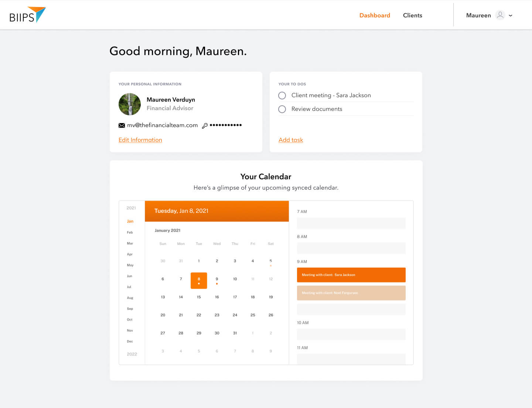Click the key password icon
This screenshot has height=408, width=532.
click(x=205, y=126)
